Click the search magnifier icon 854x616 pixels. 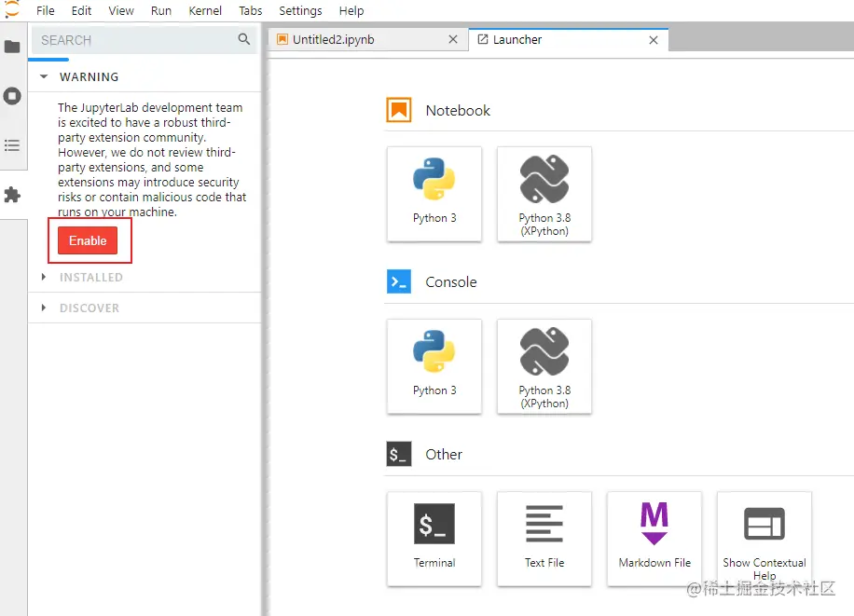[244, 39]
